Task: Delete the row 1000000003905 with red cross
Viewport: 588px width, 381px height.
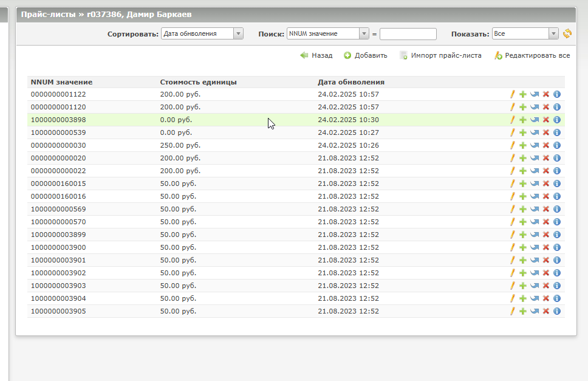Action: click(x=546, y=311)
